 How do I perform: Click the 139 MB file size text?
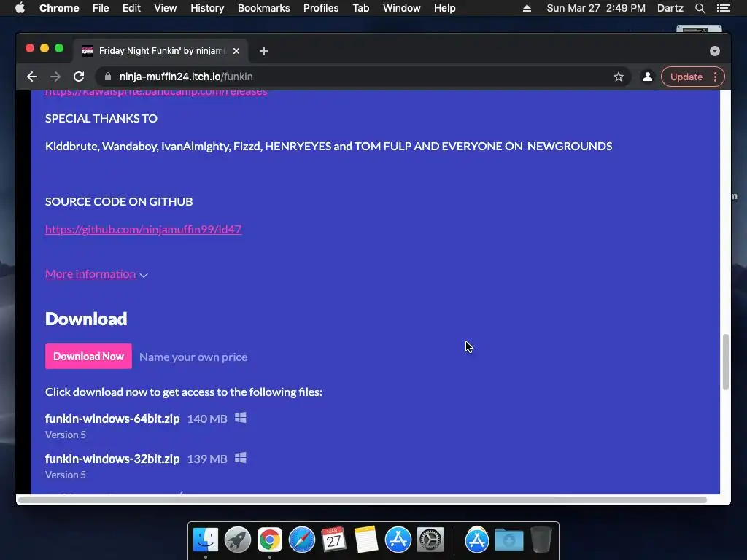(x=207, y=459)
